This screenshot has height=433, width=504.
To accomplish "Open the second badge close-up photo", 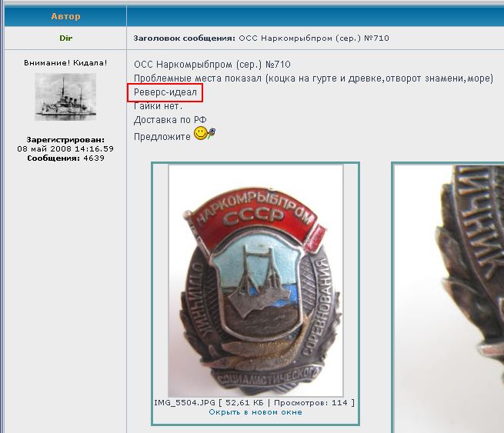I will 449,298.
